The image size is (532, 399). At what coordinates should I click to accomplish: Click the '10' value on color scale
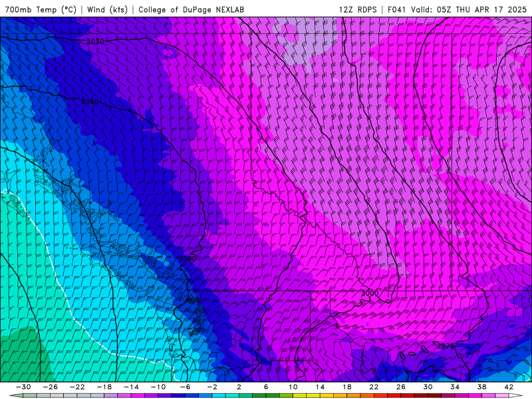click(293, 387)
